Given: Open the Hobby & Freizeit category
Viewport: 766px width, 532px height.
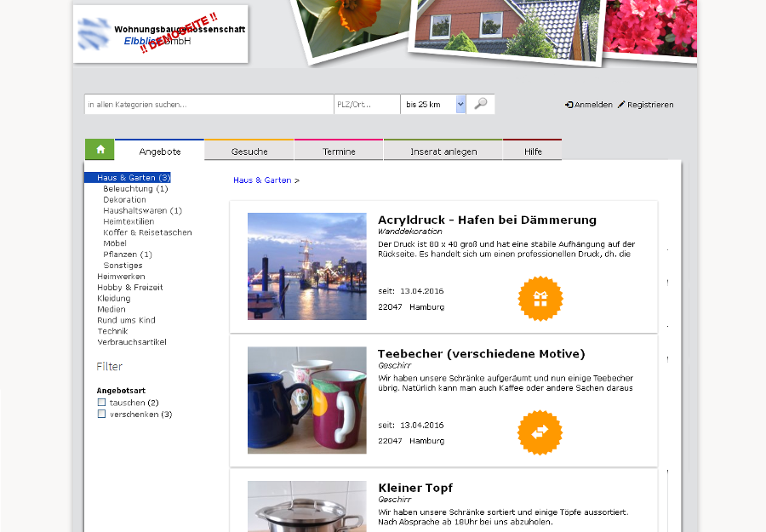Looking at the screenshot, I should [x=130, y=287].
